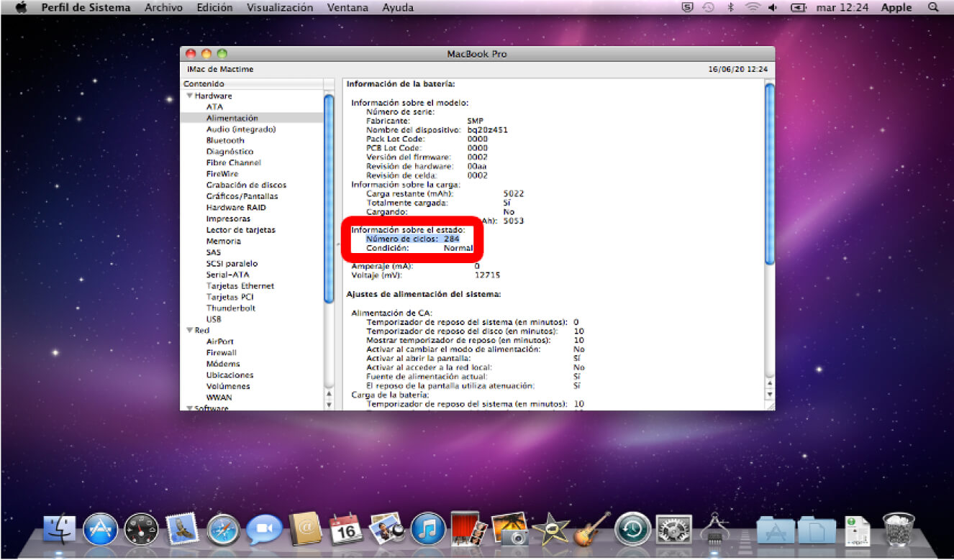This screenshot has height=560, width=954.
Task: Open the Time Machine menu bar icon
Action: coord(709,7)
